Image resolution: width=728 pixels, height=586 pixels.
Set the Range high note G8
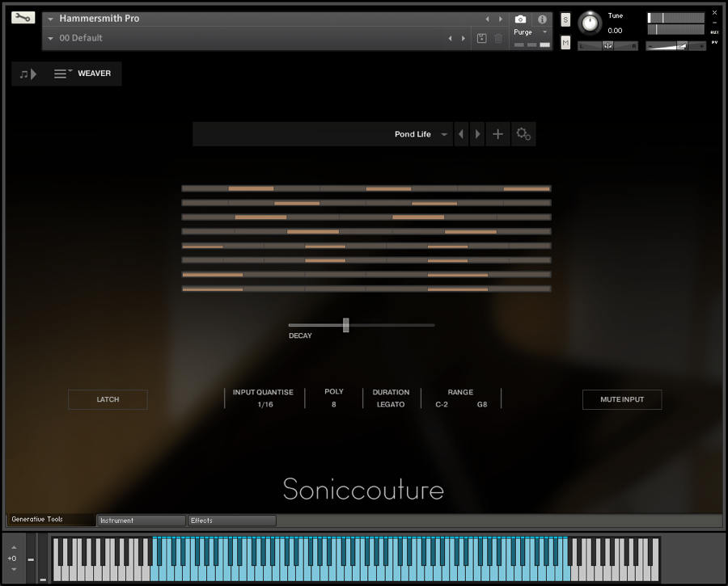(x=482, y=405)
